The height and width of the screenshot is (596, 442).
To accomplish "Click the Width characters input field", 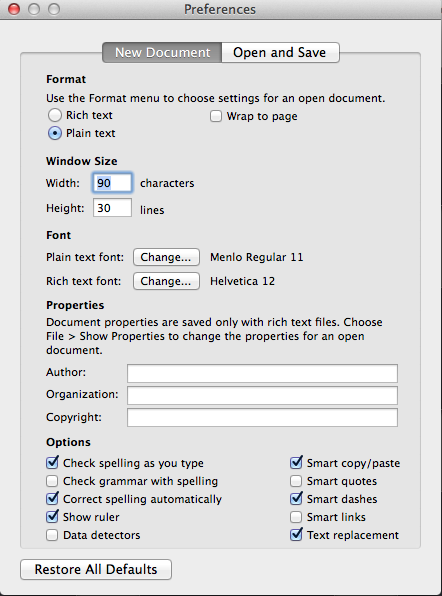I will tap(112, 183).
